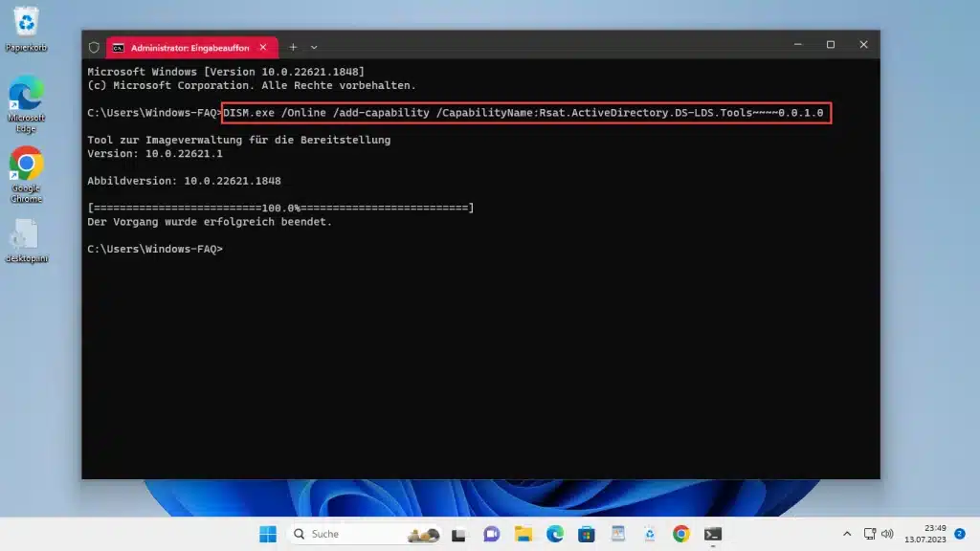The height and width of the screenshot is (551, 980).
Task: Click the 100.0% progress bar line
Action: [280, 208]
